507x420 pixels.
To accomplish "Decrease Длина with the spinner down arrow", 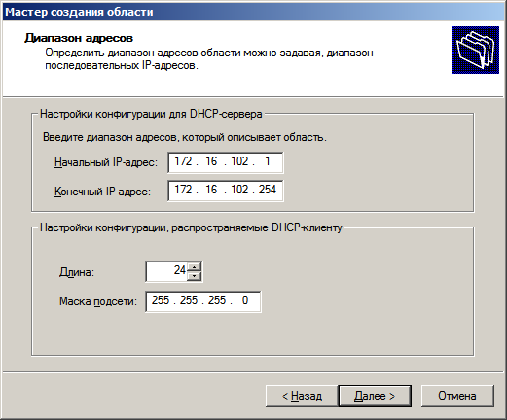I will [195, 276].
